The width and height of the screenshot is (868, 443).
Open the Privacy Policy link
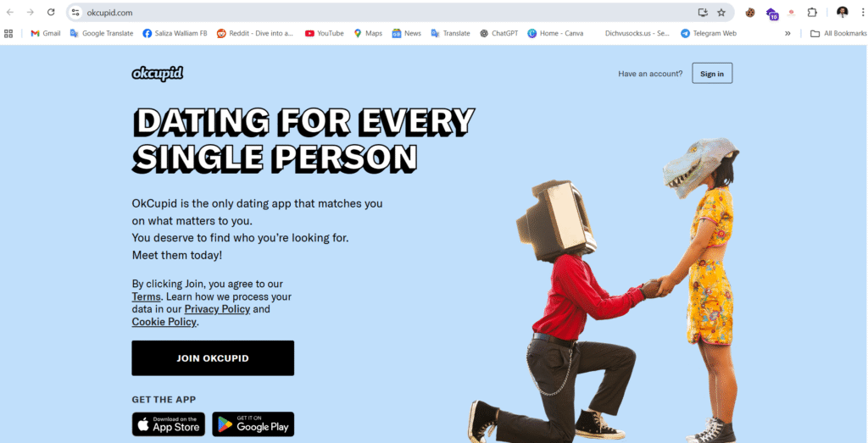217,308
